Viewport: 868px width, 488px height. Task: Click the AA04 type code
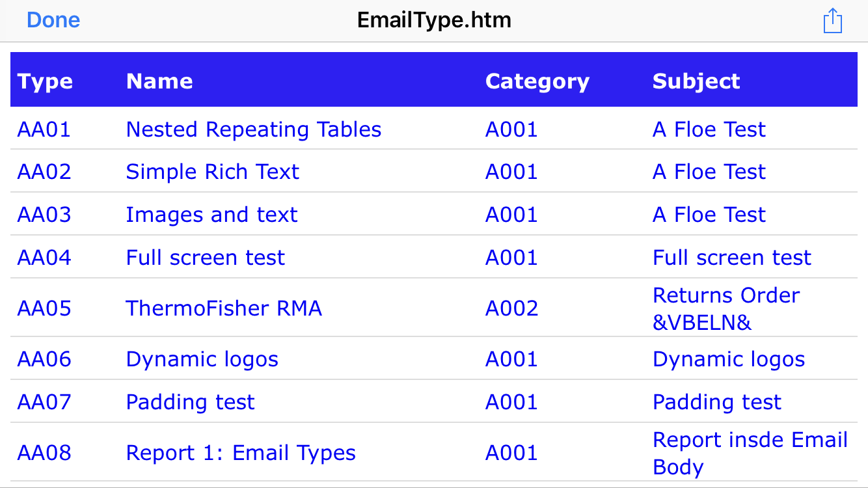pos(44,258)
